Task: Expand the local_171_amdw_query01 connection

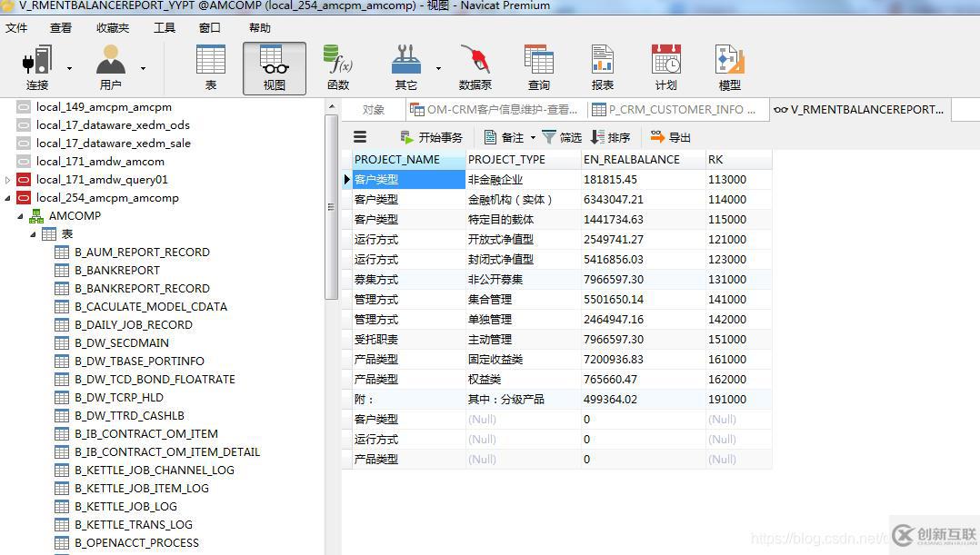Action: coord(7,180)
